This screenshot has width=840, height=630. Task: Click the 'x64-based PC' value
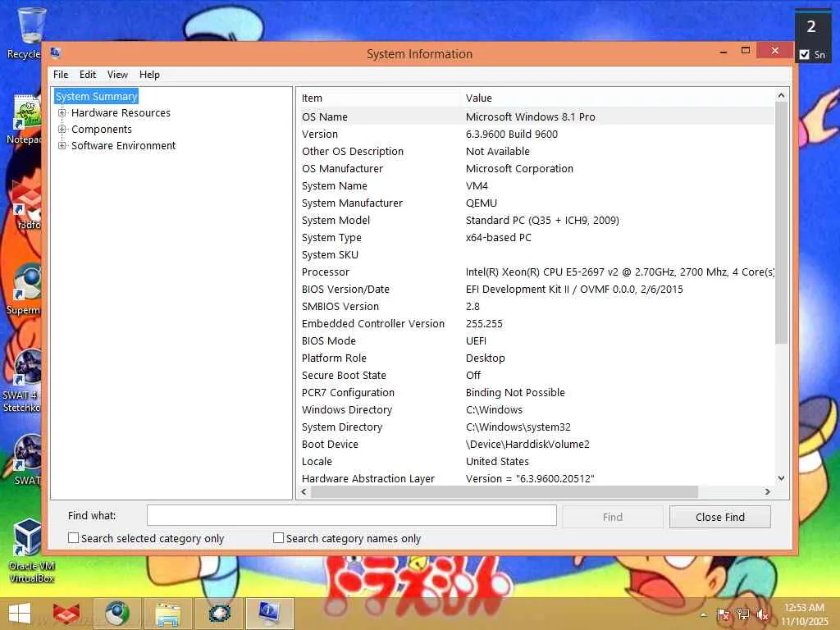click(x=499, y=237)
